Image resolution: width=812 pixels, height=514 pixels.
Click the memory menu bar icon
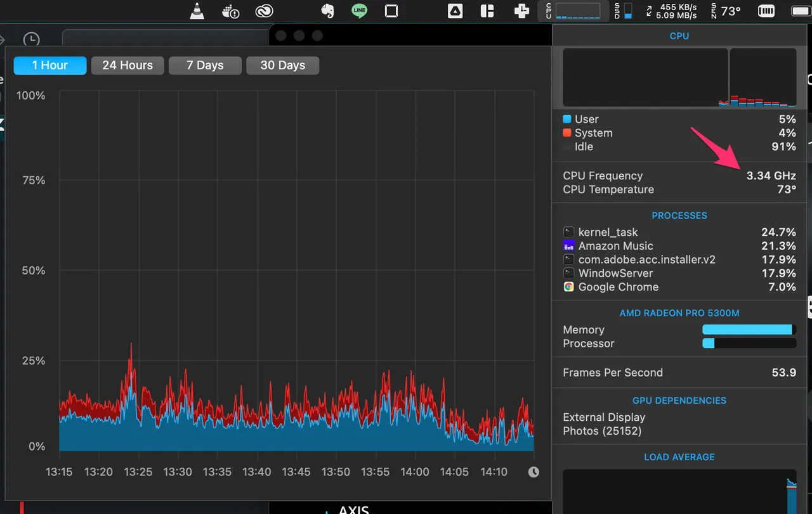pyautogui.click(x=766, y=11)
